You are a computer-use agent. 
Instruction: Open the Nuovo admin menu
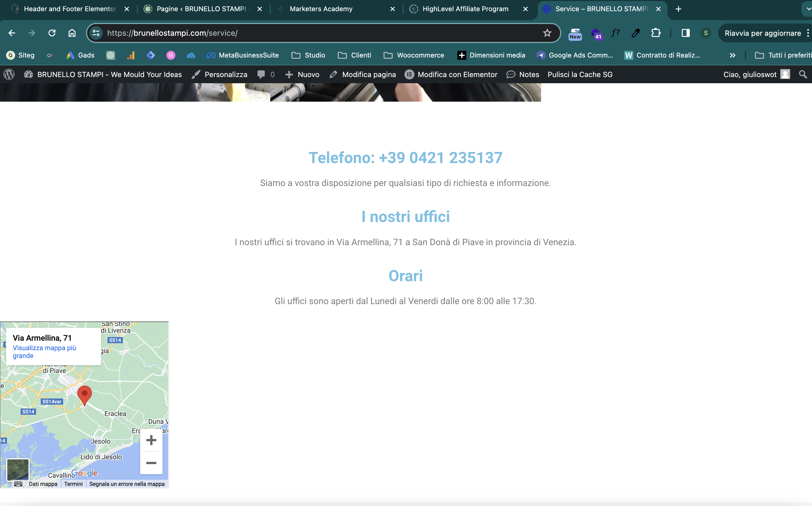(x=302, y=74)
